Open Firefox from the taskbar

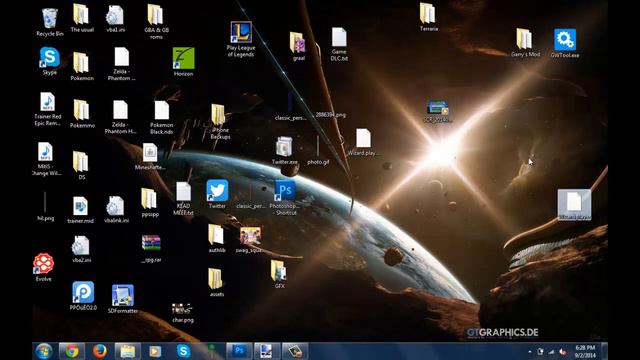(x=100, y=351)
